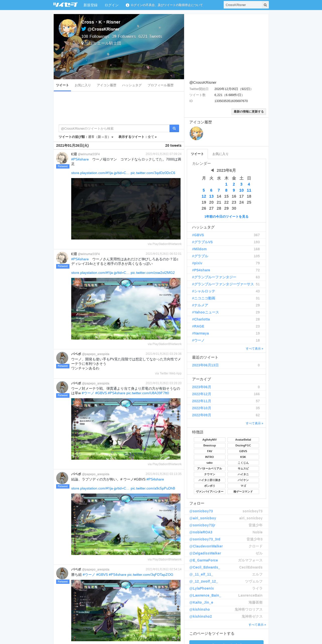Select the sidebar お気に入り tab
Screen dimensions: 322x644
tap(220, 154)
